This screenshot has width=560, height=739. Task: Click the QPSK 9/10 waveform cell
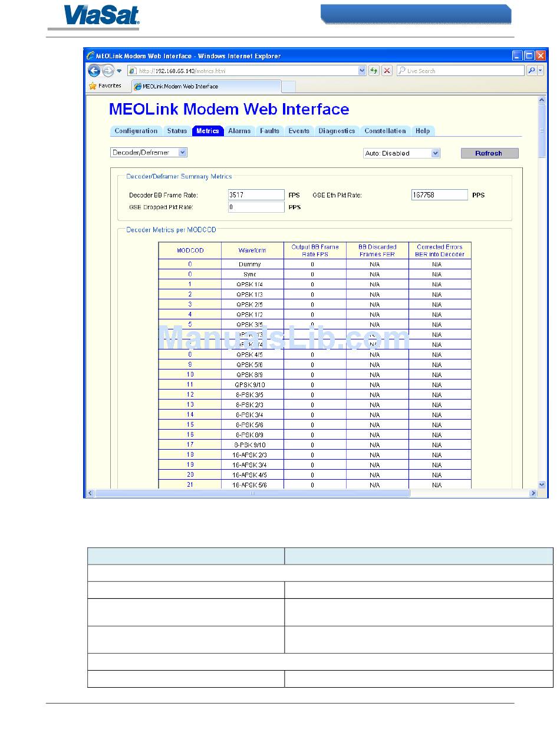pyautogui.click(x=252, y=385)
